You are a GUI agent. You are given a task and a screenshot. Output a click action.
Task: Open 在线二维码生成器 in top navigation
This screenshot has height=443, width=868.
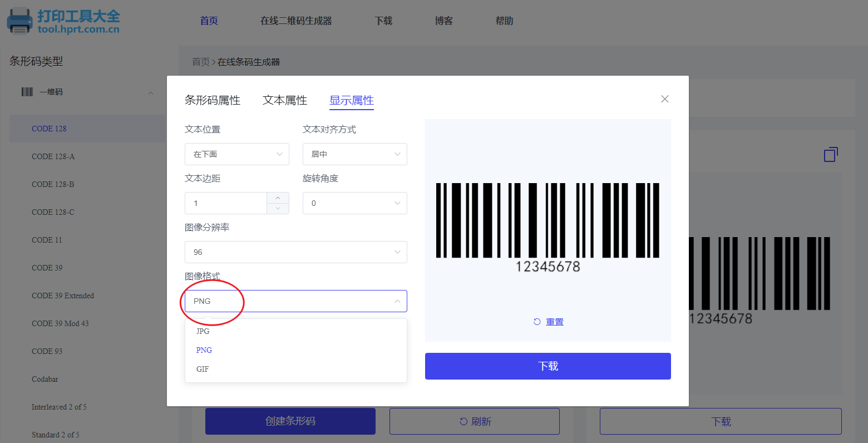pos(296,21)
